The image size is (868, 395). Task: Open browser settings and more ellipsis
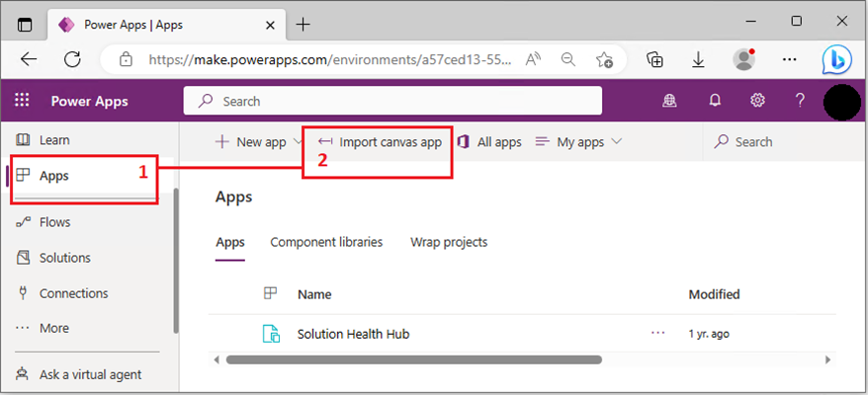(789, 59)
